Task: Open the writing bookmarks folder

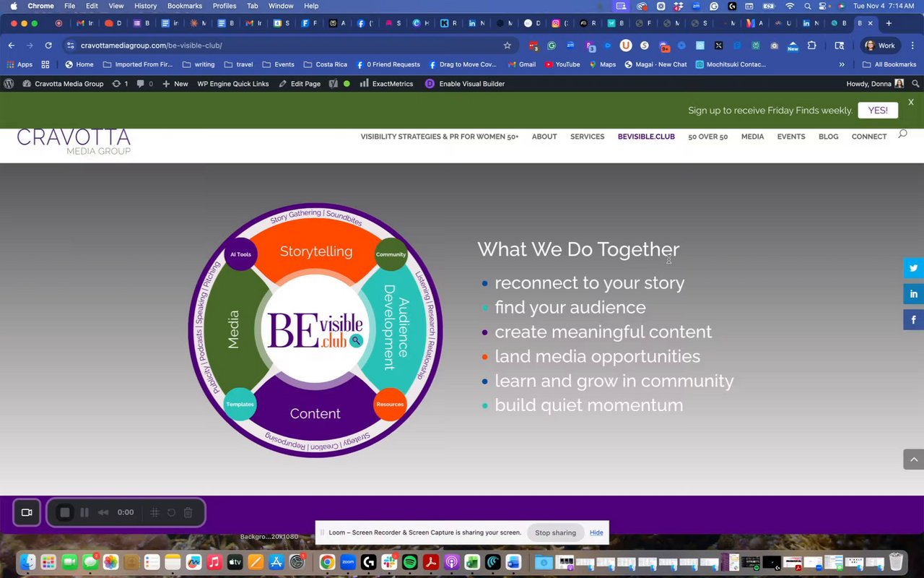Action: [x=199, y=64]
